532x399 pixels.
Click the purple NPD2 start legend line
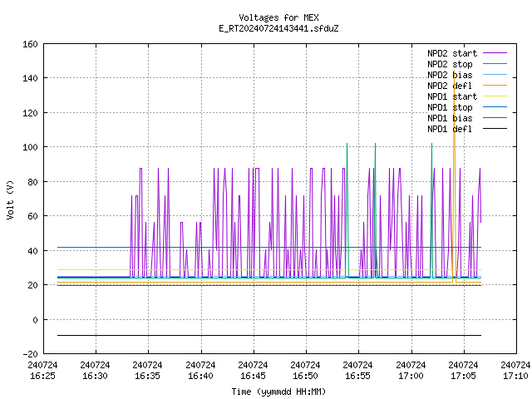[x=495, y=53]
